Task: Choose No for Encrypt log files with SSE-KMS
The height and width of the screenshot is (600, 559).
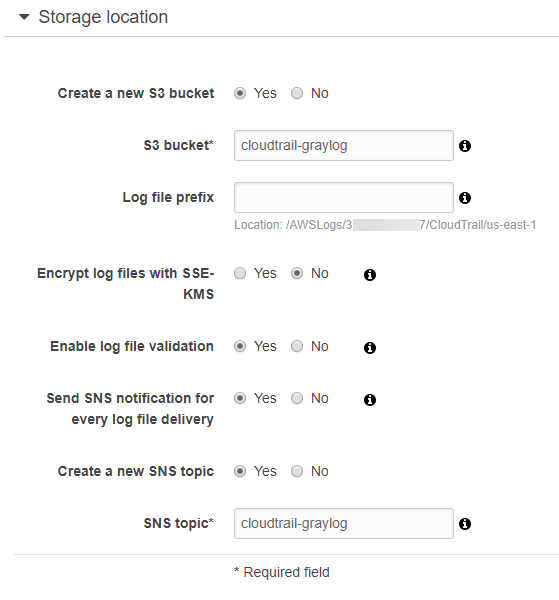Action: click(297, 273)
